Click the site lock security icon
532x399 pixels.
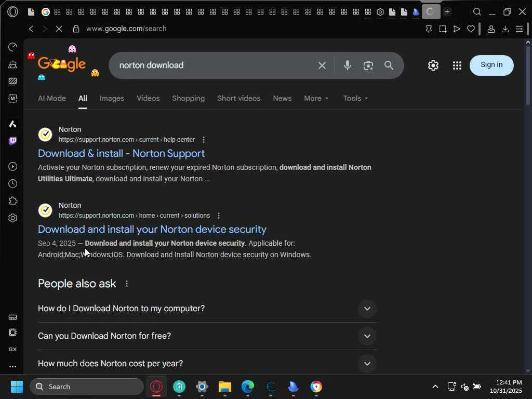76,29
